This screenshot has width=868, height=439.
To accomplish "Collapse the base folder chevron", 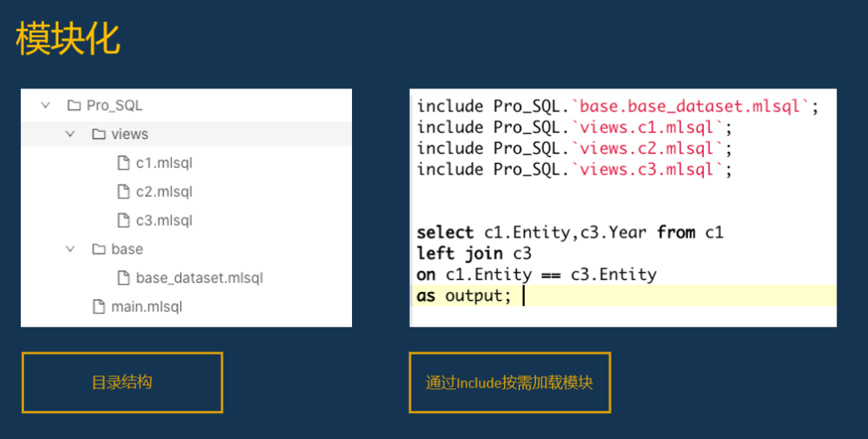I will point(71,249).
